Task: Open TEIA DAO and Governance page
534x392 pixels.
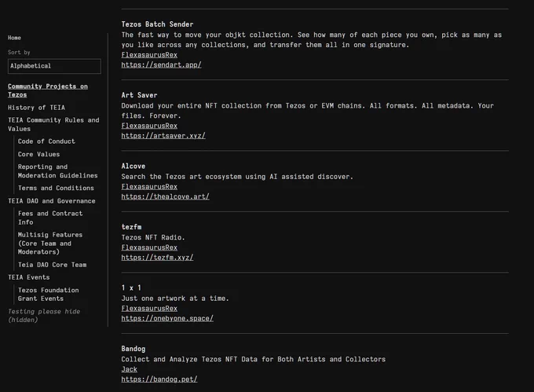Action: pyautogui.click(x=51, y=201)
